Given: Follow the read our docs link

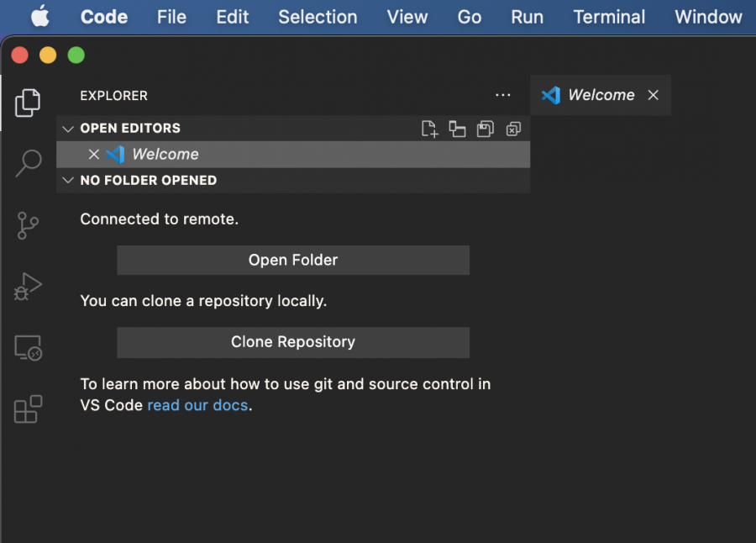Looking at the screenshot, I should pyautogui.click(x=197, y=405).
